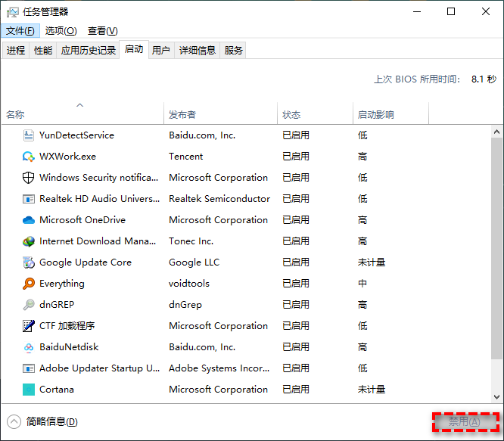Select the 启动 tab

[134, 49]
